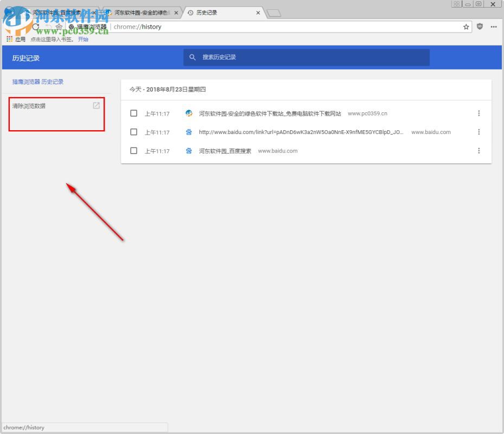Switch to the 河东软件园-安全的绿色 tab
This screenshot has height=434, width=504.
[141, 13]
